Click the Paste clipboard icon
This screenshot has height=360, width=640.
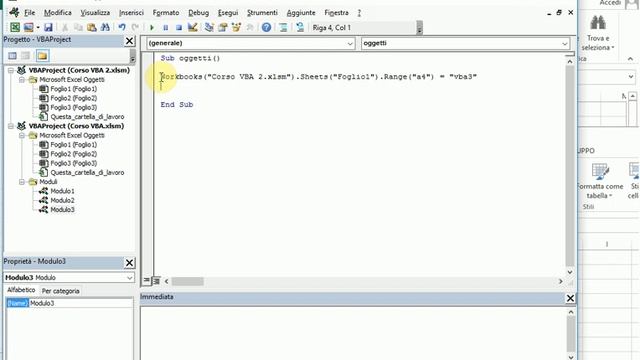click(x=92, y=27)
